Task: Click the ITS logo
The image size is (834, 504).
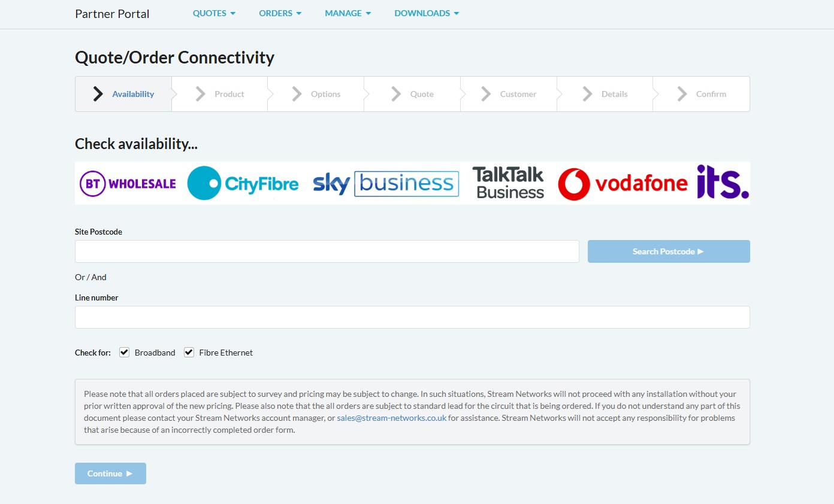Action: [x=723, y=182]
